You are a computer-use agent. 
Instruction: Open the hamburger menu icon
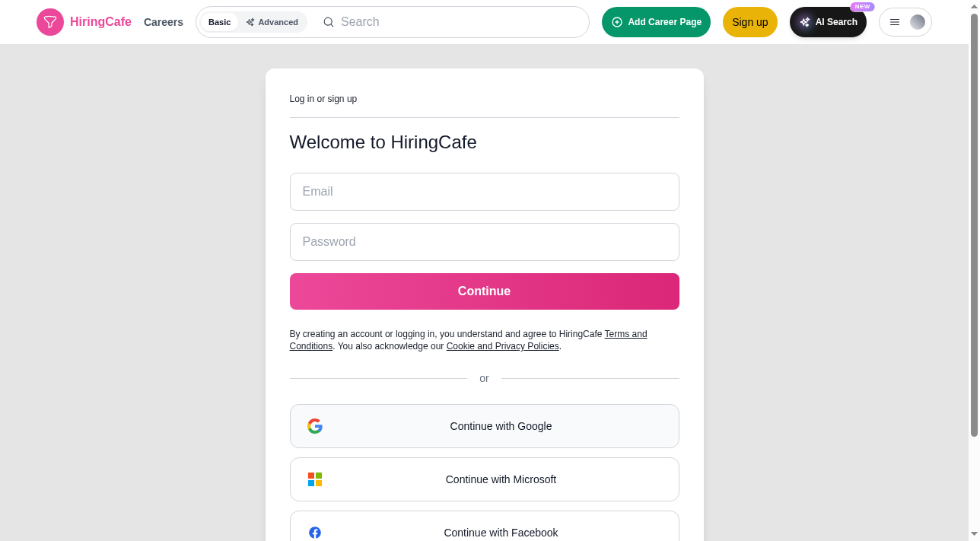click(895, 22)
